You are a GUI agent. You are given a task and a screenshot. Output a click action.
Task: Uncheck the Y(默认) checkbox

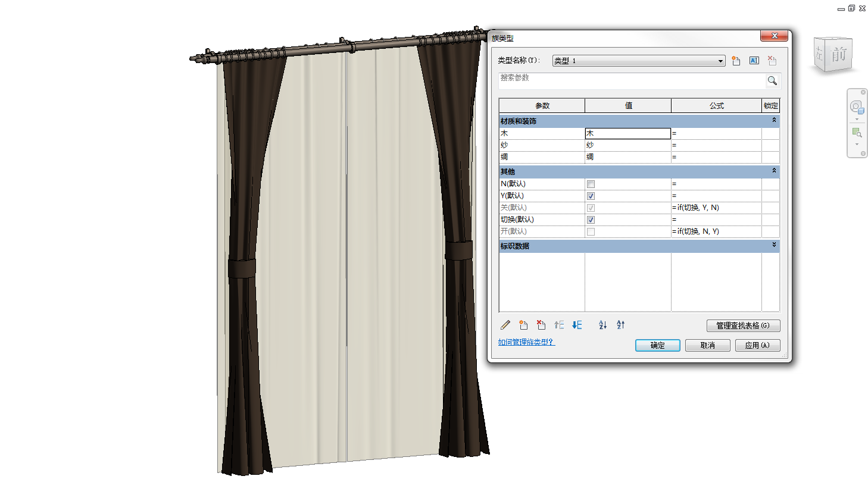[591, 196]
